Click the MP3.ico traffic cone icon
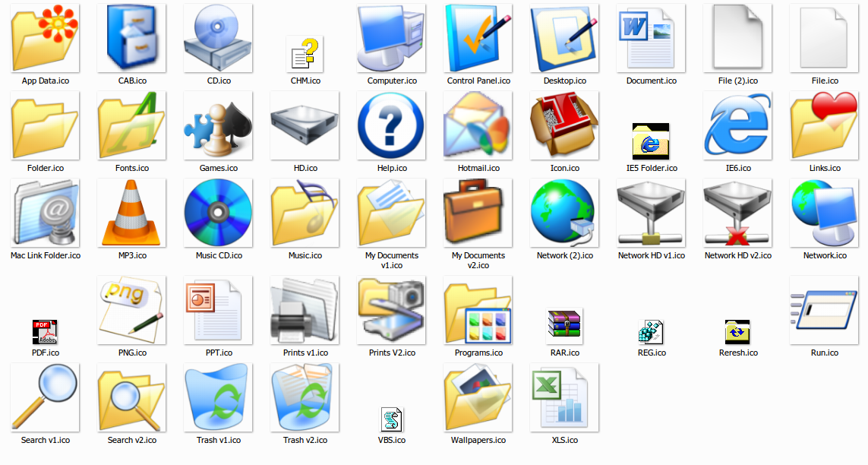This screenshot has width=868, height=465. (131, 213)
